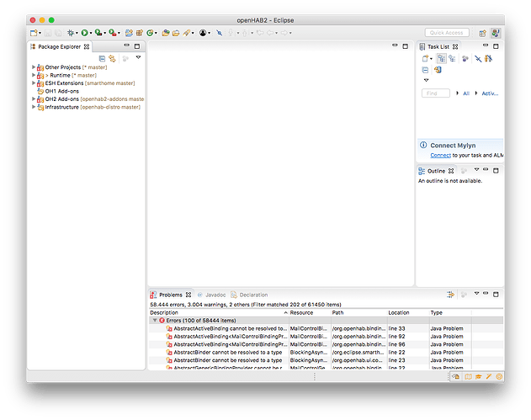Click the Debug bug icon
This screenshot has height=420, width=531.
tap(71, 33)
